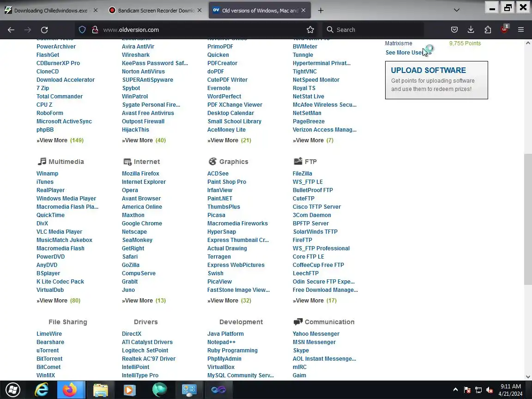
Task: Open Windows Media Player taskbar icon
Action: click(x=129, y=390)
